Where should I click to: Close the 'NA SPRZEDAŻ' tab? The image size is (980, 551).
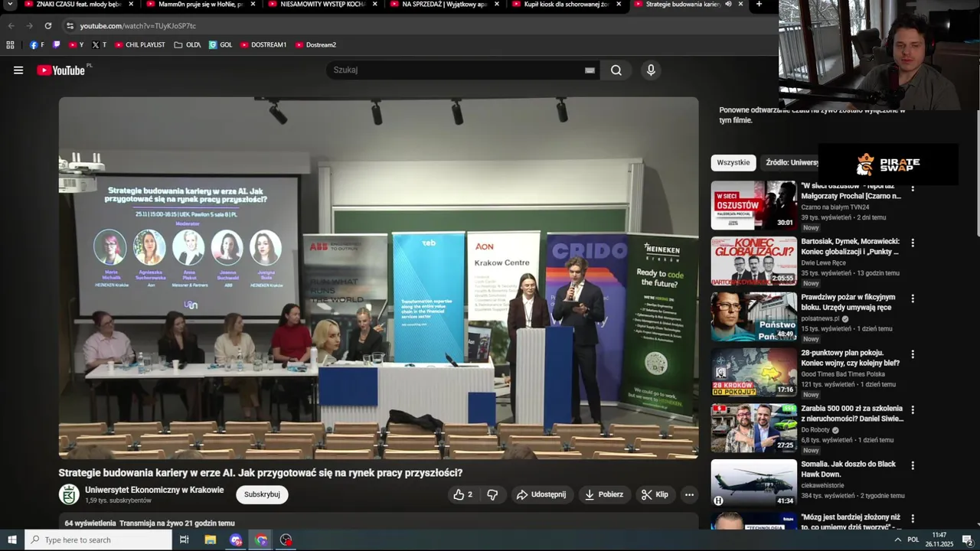coord(497,5)
